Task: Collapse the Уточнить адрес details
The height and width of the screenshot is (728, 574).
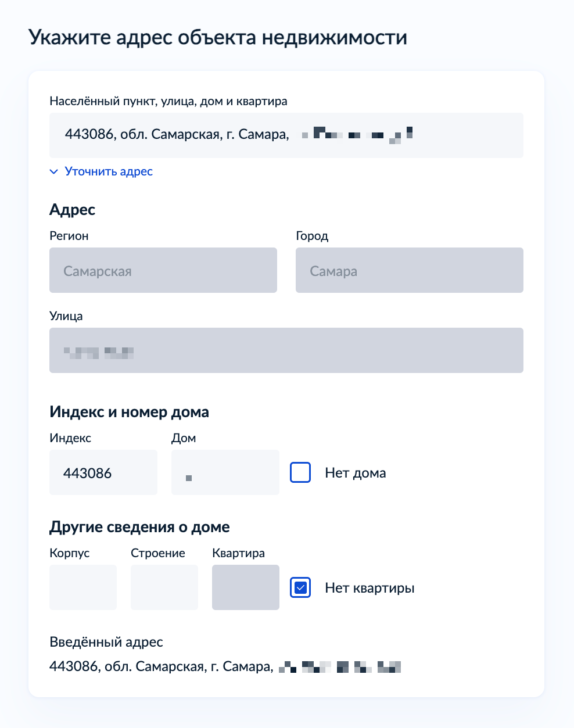Action: coord(108,171)
